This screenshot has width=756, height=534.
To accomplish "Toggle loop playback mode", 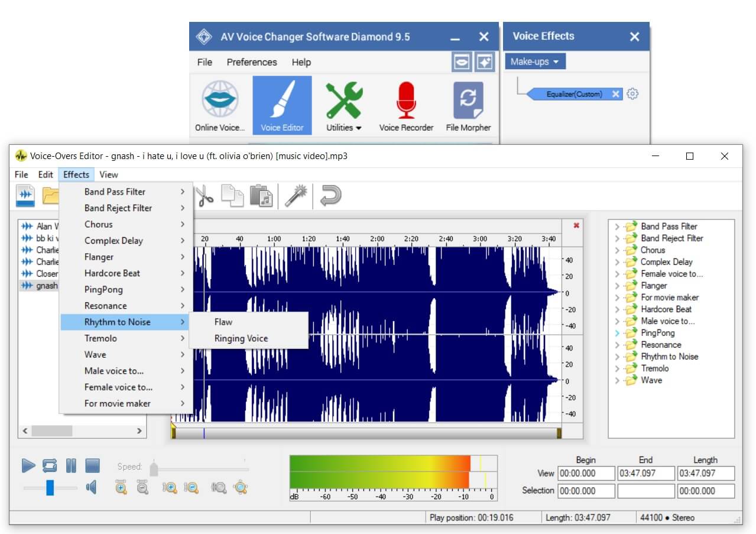I will [49, 465].
